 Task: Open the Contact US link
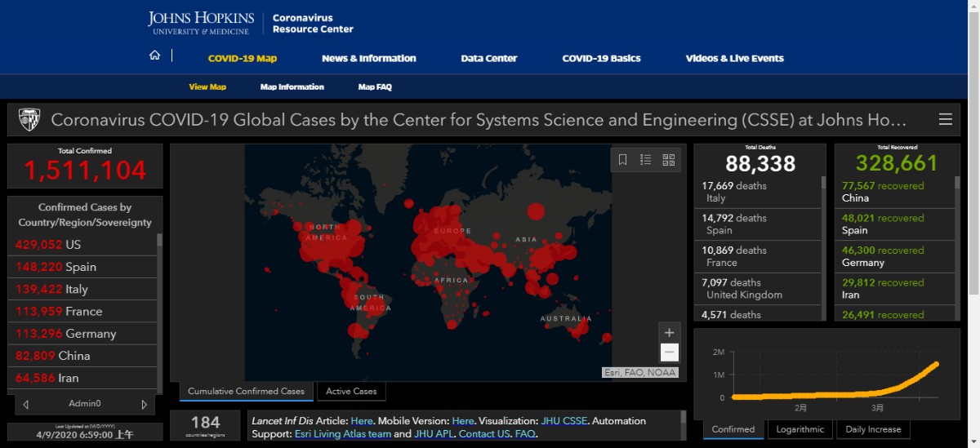tap(483, 434)
